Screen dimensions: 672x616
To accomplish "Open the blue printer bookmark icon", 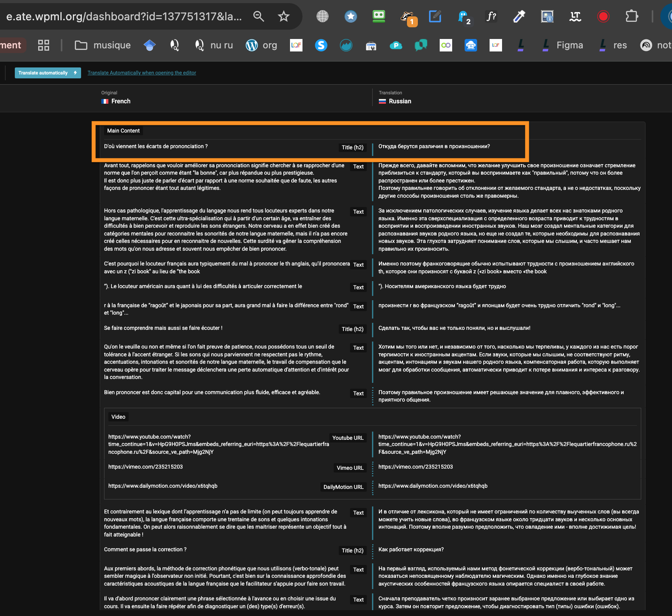I will (x=471, y=45).
